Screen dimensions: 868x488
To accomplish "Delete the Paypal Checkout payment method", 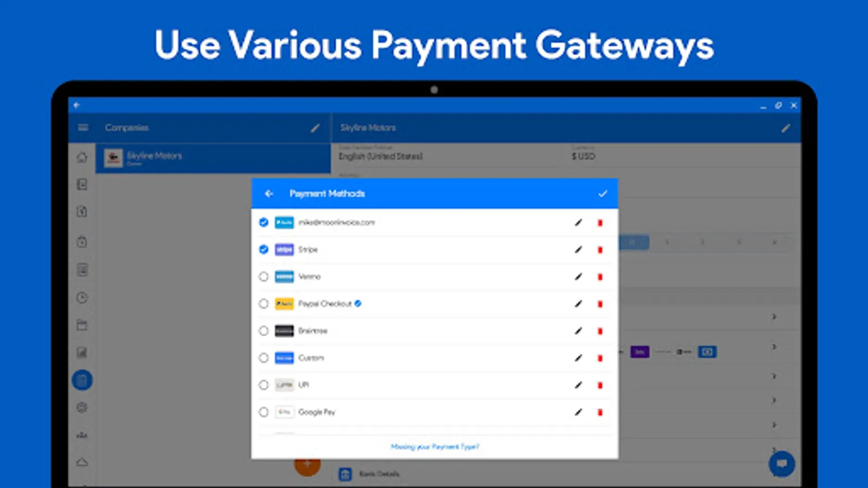I will [x=600, y=304].
